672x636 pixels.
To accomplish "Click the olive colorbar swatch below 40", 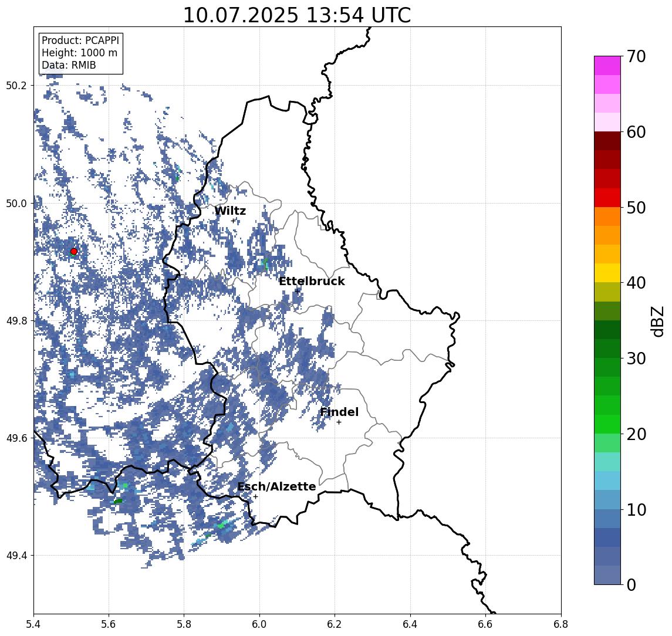I will [x=607, y=292].
